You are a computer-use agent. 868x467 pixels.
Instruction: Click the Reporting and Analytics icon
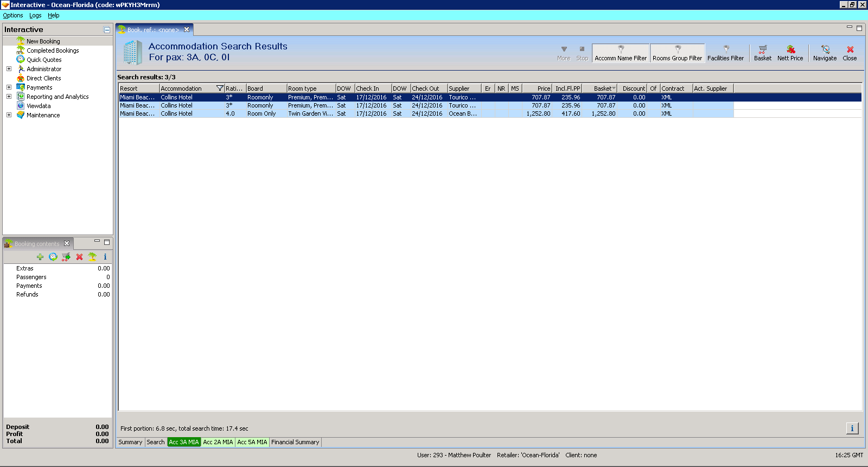tap(21, 97)
